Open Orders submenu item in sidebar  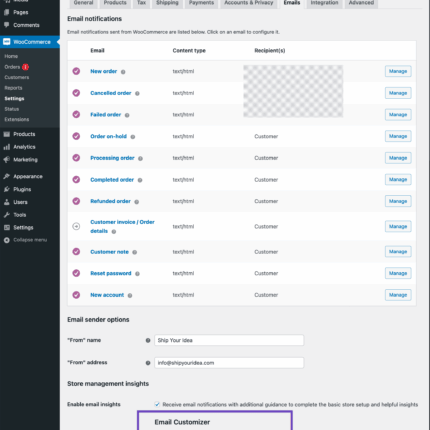tap(12, 67)
